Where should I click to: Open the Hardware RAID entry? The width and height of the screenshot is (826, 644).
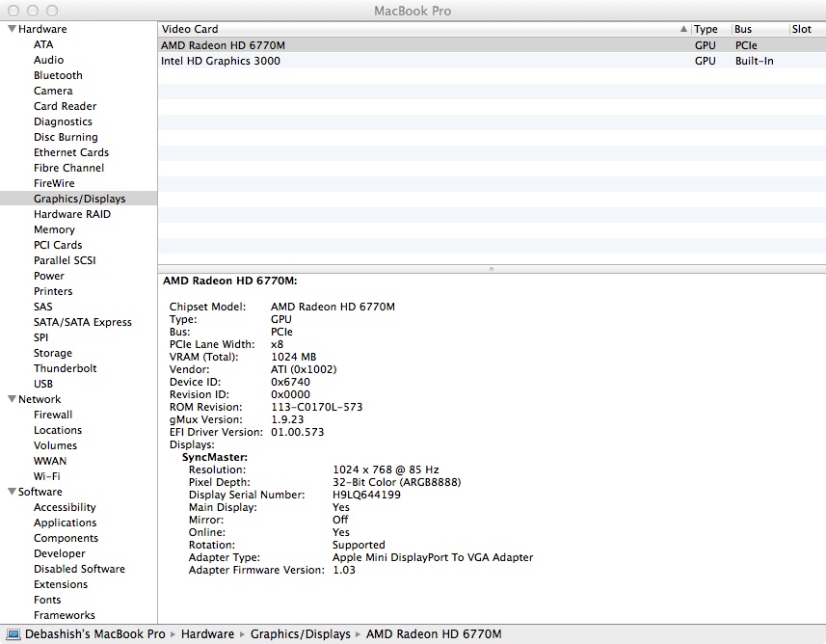[72, 214]
